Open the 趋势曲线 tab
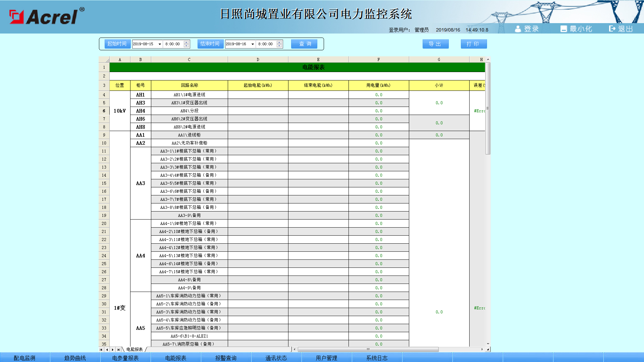 [x=75, y=358]
